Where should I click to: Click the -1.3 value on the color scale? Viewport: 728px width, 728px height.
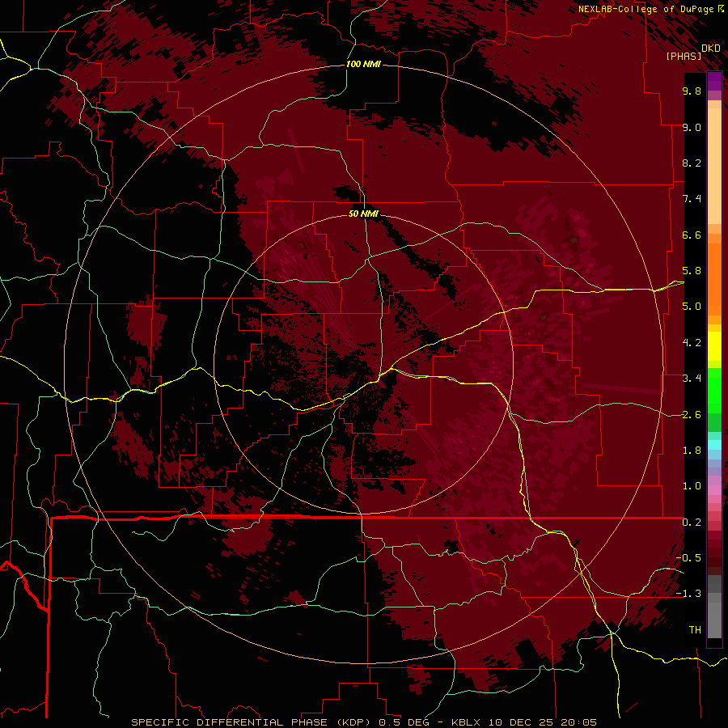tap(688, 594)
